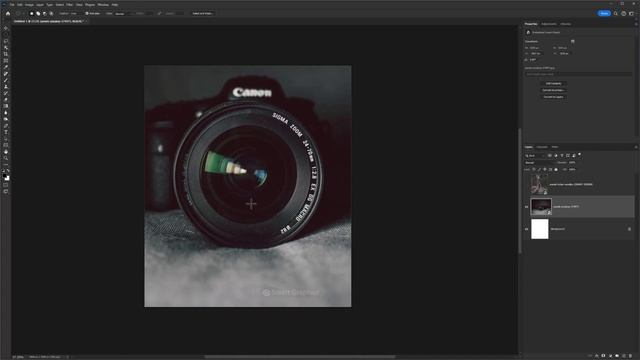Choose Intersect with selection in options bar
Screen dimensions: 640x360
point(51,13)
